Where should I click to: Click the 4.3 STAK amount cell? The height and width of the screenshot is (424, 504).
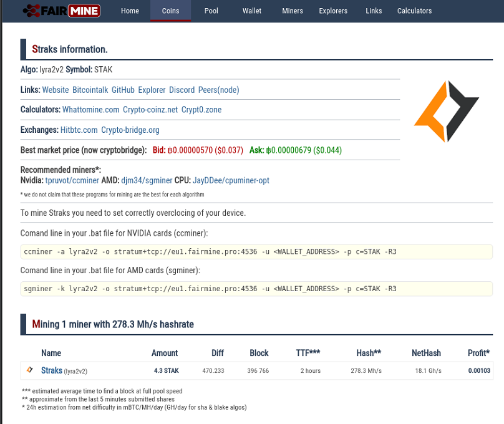pos(167,370)
